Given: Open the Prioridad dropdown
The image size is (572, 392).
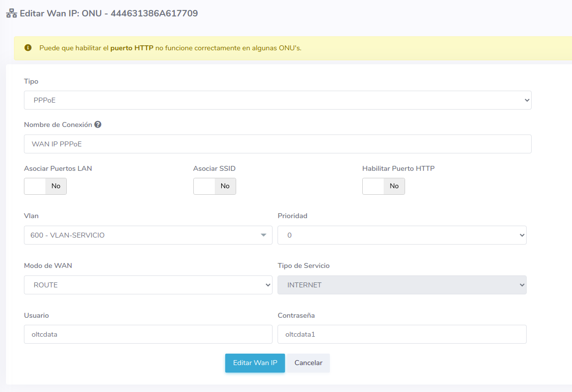Looking at the screenshot, I should tap(402, 235).
